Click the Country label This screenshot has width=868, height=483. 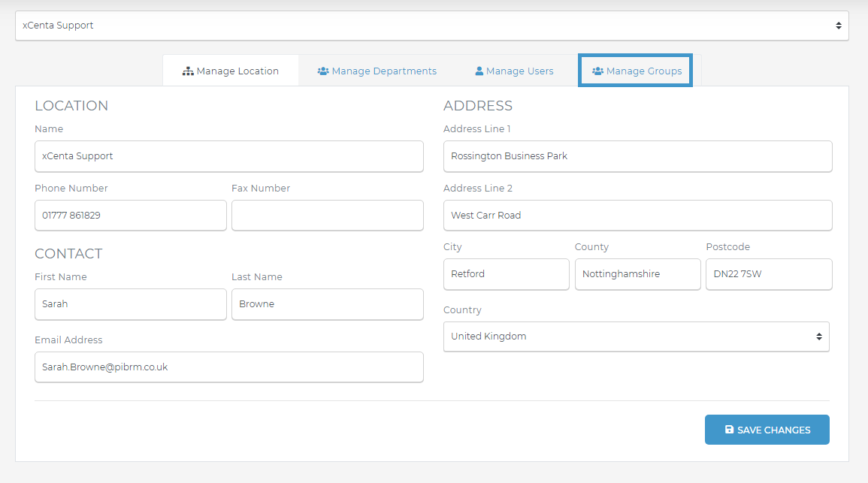click(x=462, y=309)
